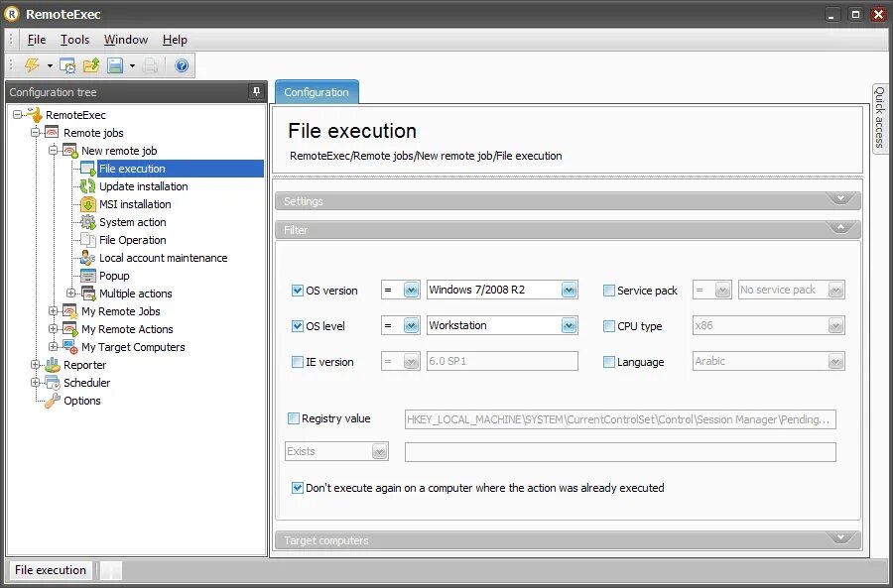Select the MSI installation tree item

coord(135,204)
